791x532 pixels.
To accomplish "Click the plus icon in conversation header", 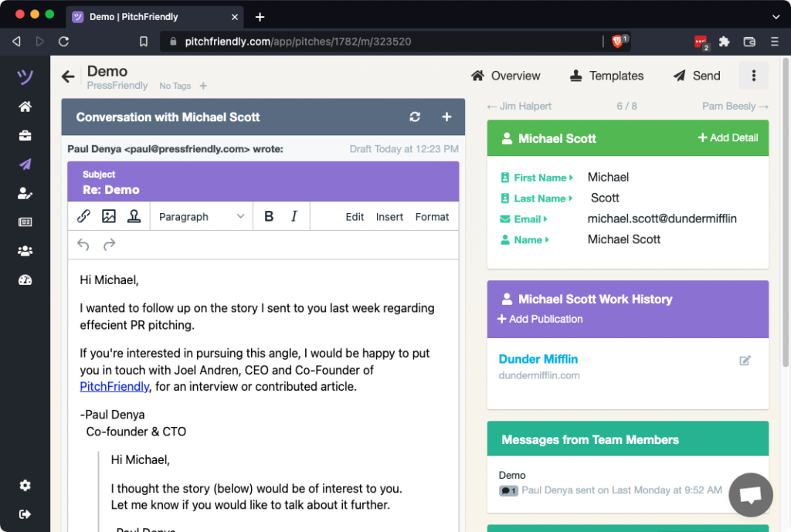I will (x=446, y=117).
